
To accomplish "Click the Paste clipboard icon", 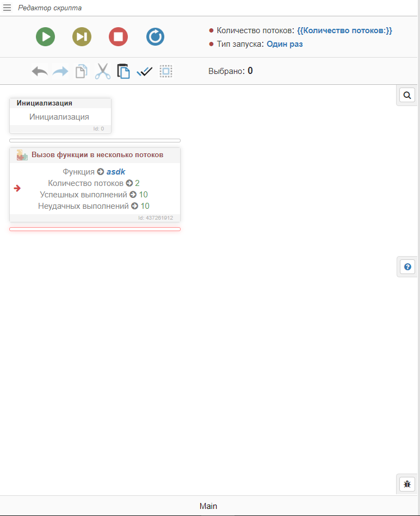I will [123, 71].
